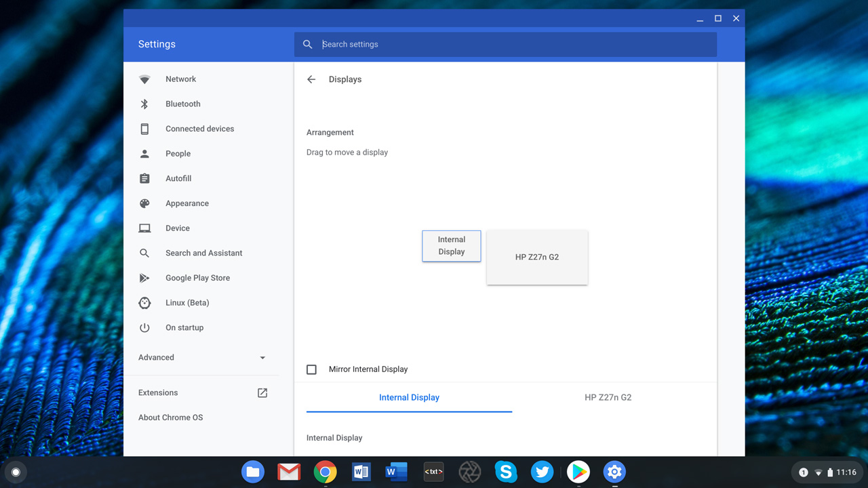Open Gmail from the shelf
Image resolution: width=868 pixels, height=488 pixels.
coord(289,472)
